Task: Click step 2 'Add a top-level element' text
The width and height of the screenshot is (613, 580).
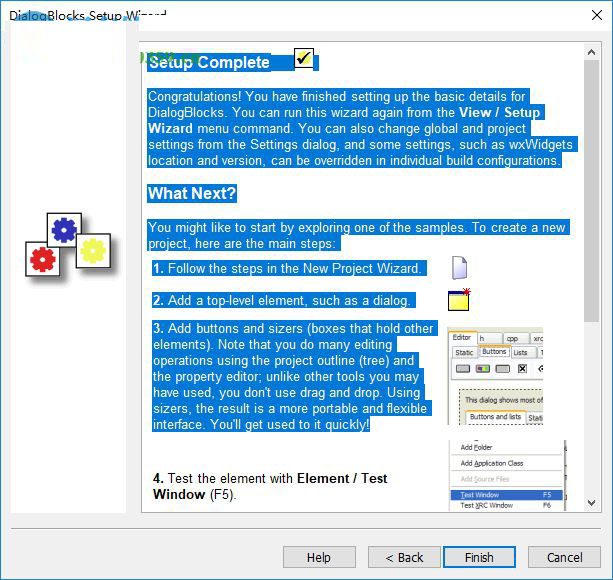Action: pos(282,301)
